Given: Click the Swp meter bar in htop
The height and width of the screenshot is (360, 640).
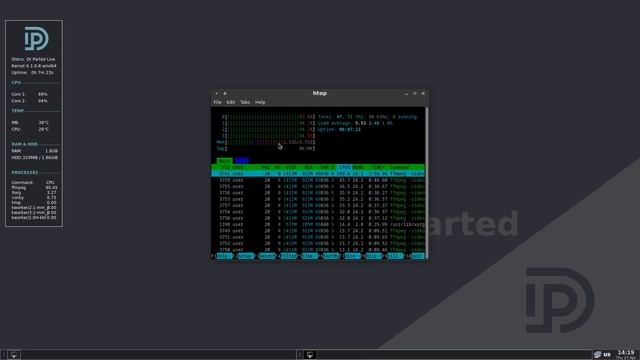Looking at the screenshot, I should (x=266, y=149).
